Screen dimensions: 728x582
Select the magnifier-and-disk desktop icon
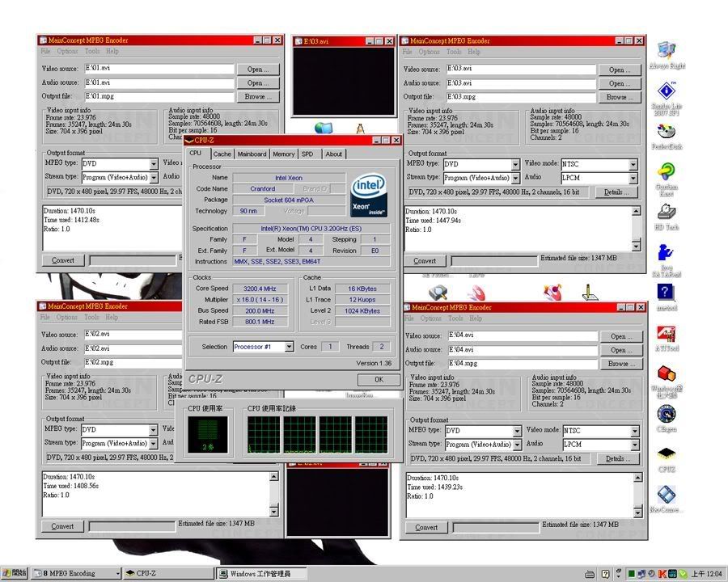tap(438, 293)
